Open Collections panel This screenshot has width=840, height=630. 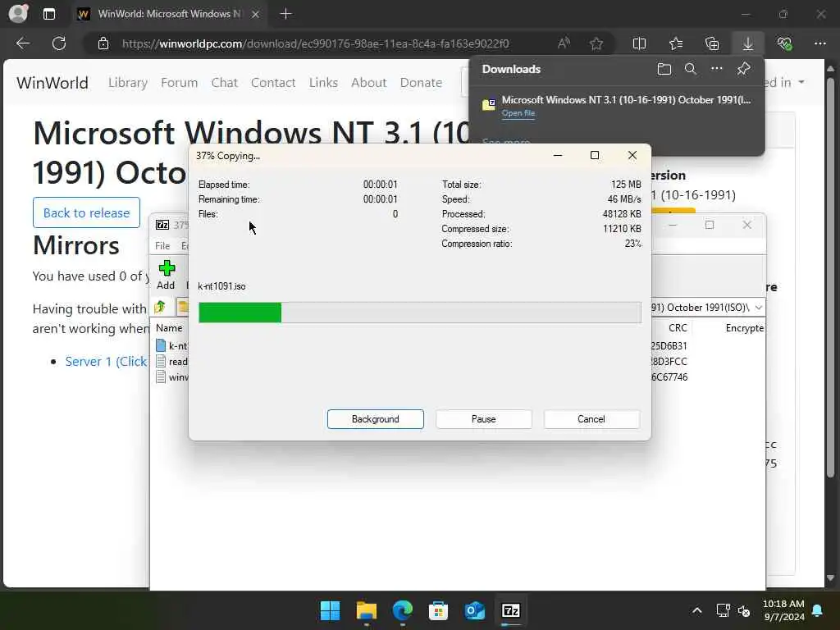712,43
